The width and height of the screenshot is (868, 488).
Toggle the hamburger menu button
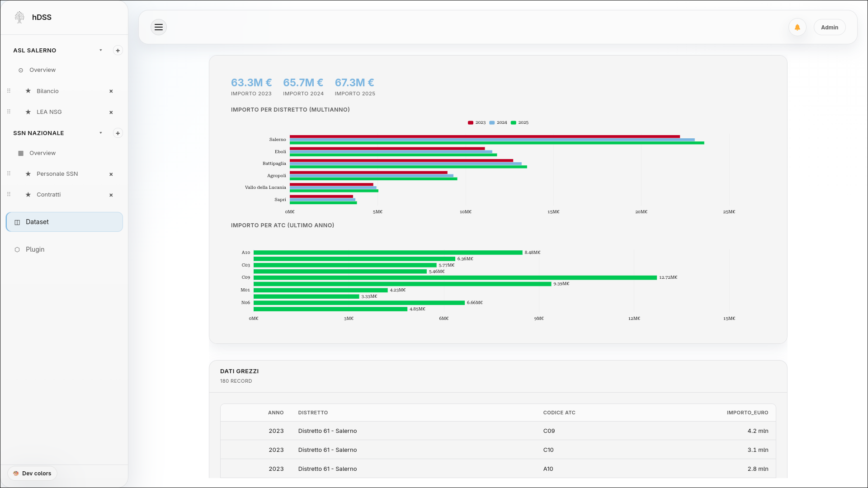click(159, 27)
